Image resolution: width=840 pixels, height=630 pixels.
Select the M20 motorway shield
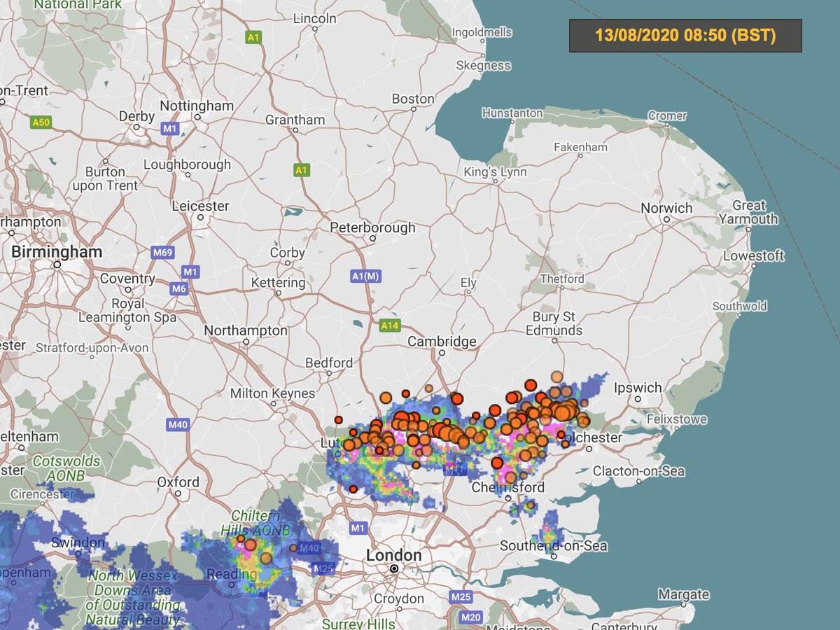tap(470, 617)
